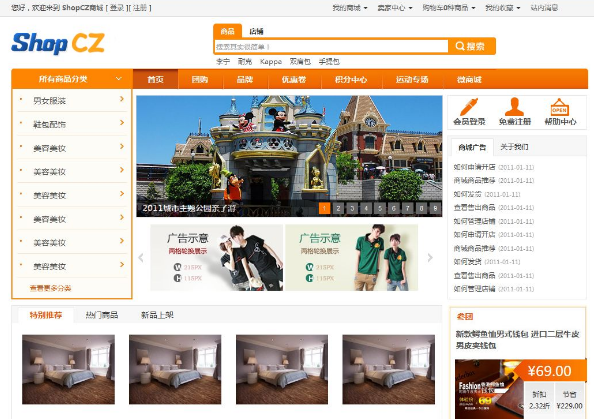Click the 登录 link in the welcome text

point(117,8)
